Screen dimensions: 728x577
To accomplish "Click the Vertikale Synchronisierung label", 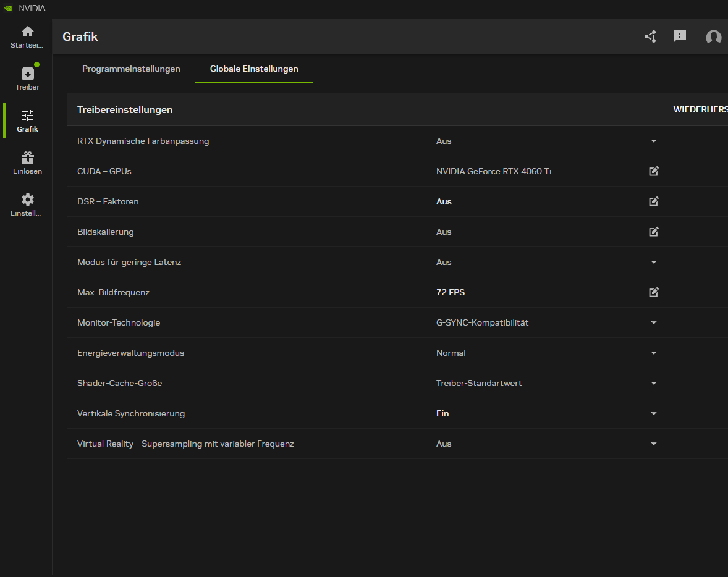I will click(131, 414).
